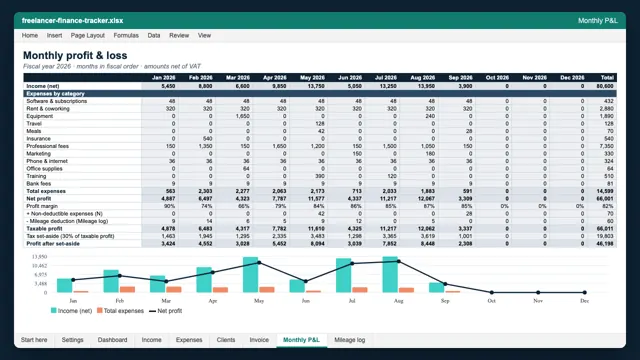Select the Mar 2026 column header
This screenshot has width=640, height=360.
click(238, 78)
